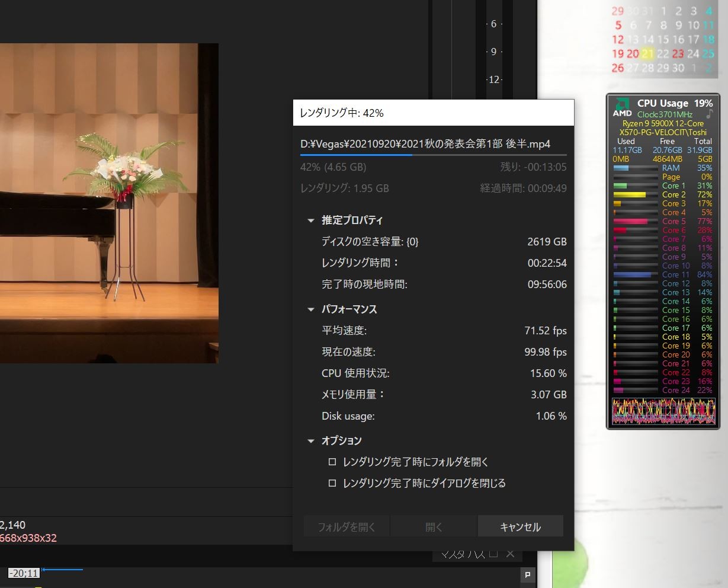Image resolution: width=728 pixels, height=588 pixels.
Task: Click the render progress bar
Action: click(x=433, y=155)
